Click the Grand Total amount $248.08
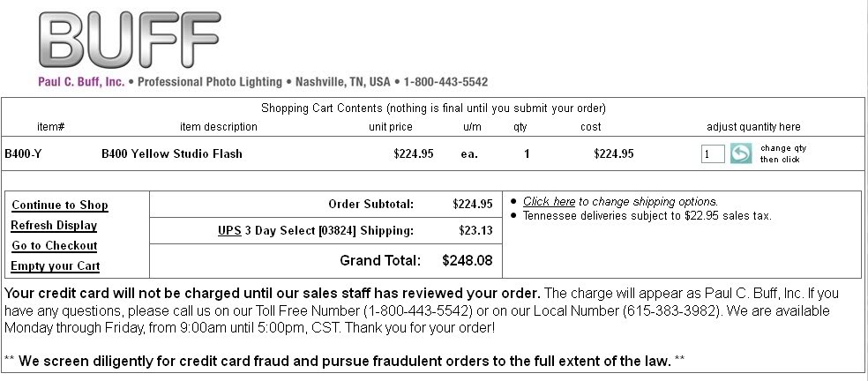The image size is (868, 381). [x=468, y=260]
